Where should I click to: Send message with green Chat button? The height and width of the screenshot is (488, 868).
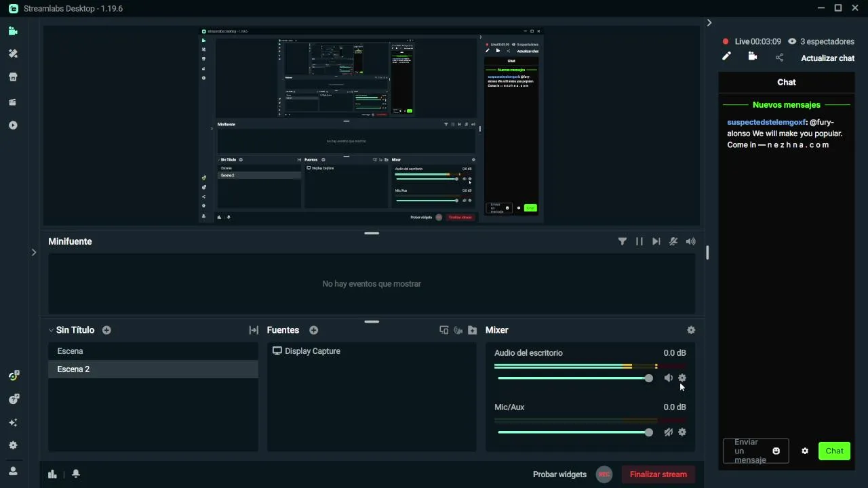point(834,451)
